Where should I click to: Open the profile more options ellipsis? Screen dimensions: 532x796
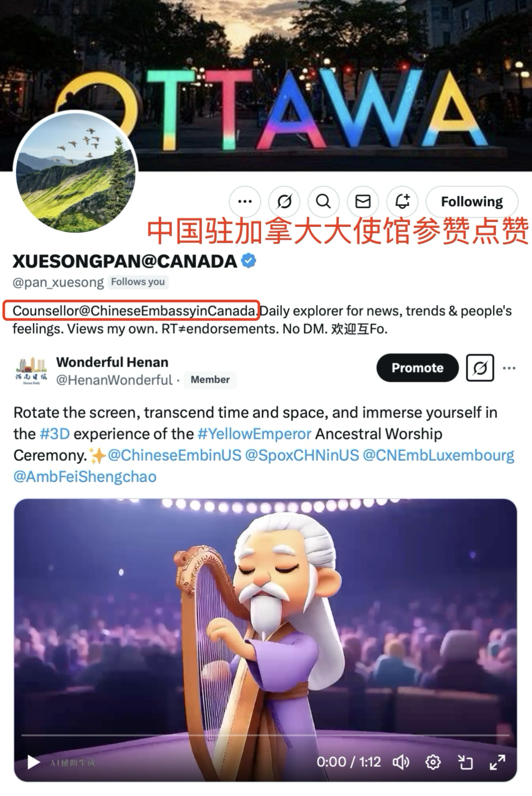click(245, 202)
